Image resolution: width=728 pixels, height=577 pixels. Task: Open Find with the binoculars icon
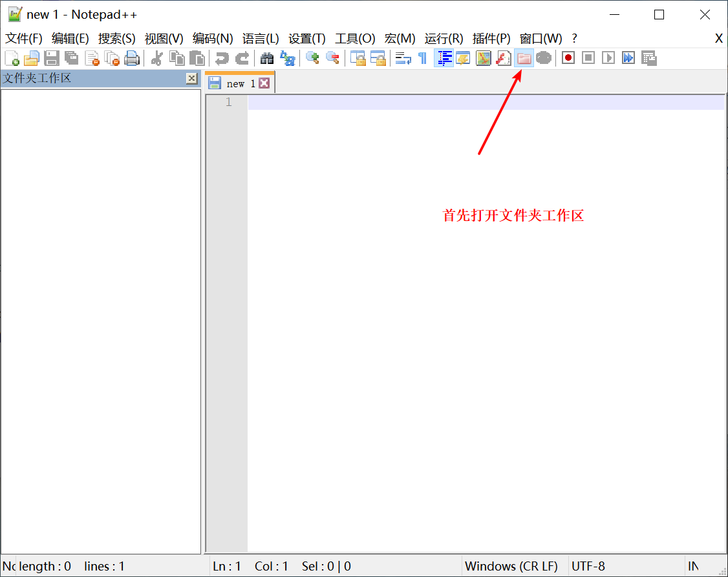coord(267,58)
